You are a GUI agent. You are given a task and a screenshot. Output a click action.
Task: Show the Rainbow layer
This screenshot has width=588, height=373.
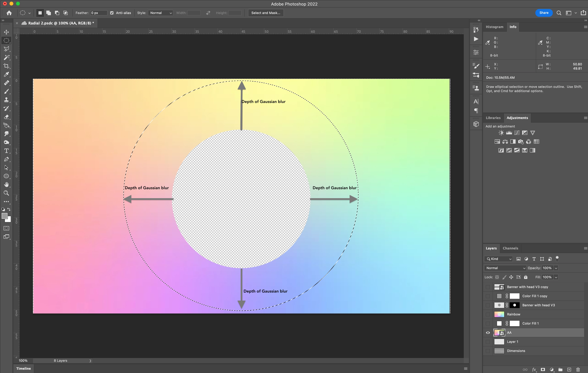click(x=488, y=314)
